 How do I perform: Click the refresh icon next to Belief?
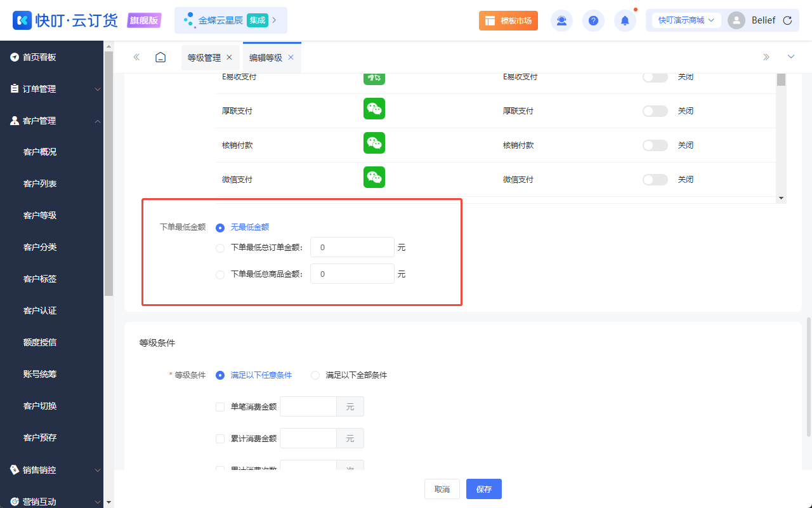787,20
